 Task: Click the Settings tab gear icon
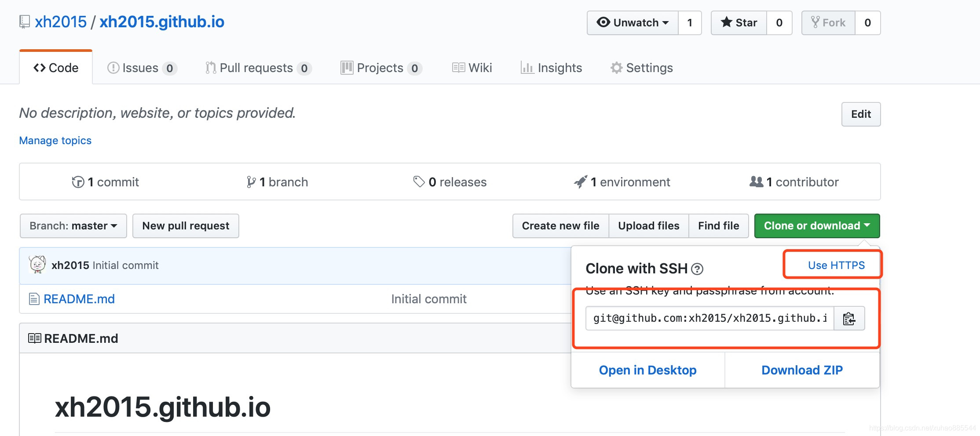[x=617, y=68]
